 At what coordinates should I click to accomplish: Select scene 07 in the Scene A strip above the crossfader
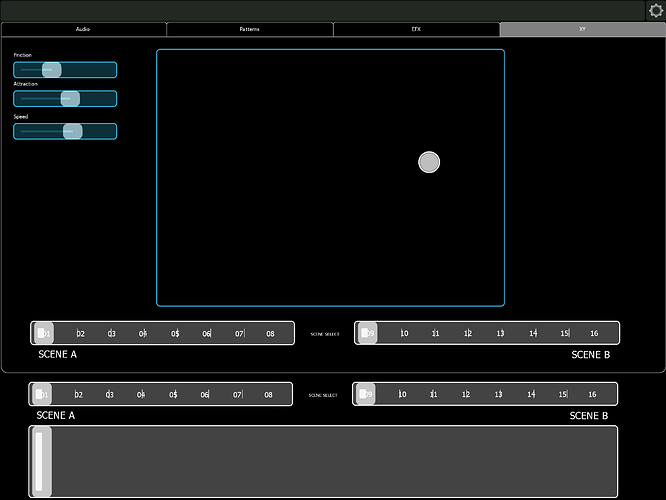pos(238,395)
